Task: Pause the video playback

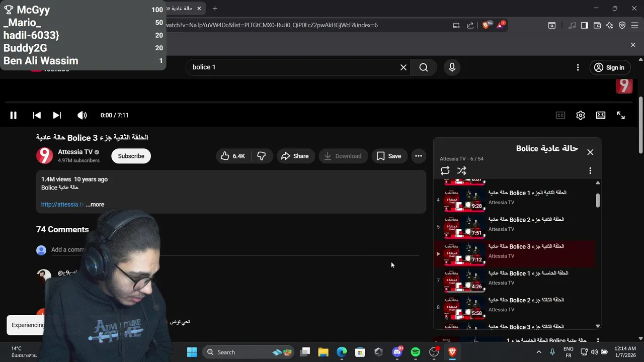Action: point(14,115)
